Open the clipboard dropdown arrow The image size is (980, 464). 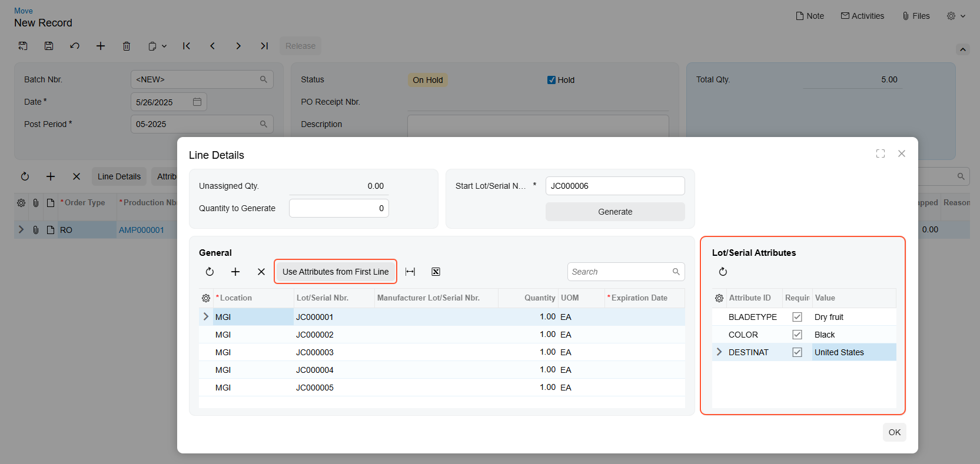click(164, 46)
